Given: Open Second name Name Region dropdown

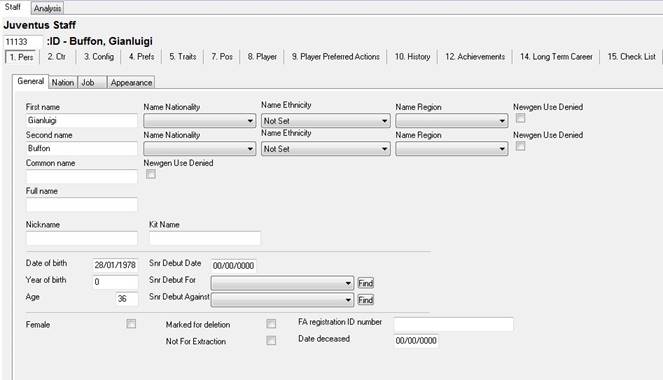Looking at the screenshot, I should click(452, 149).
